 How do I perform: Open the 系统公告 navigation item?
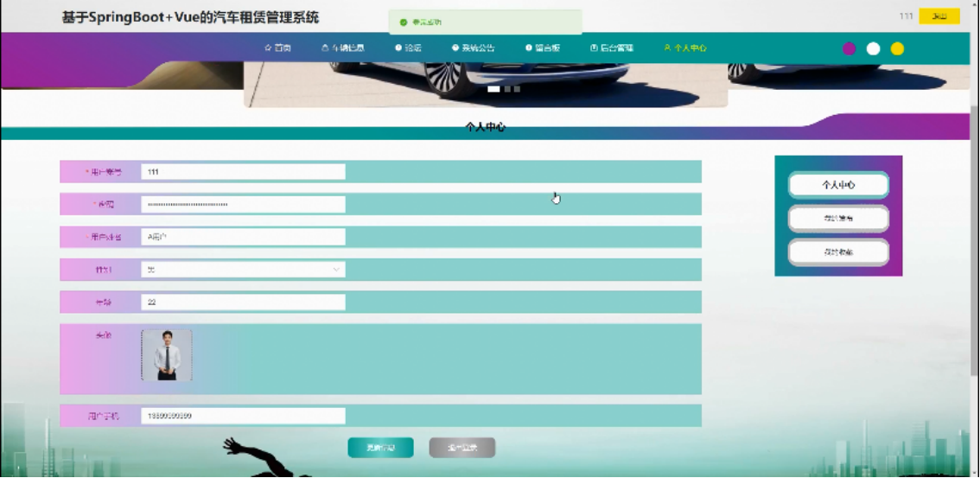(473, 48)
